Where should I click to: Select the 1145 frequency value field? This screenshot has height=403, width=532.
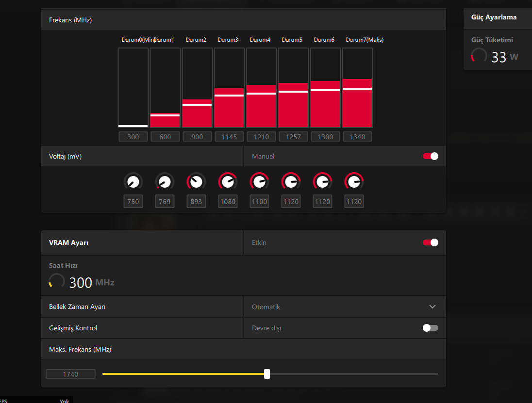point(229,137)
